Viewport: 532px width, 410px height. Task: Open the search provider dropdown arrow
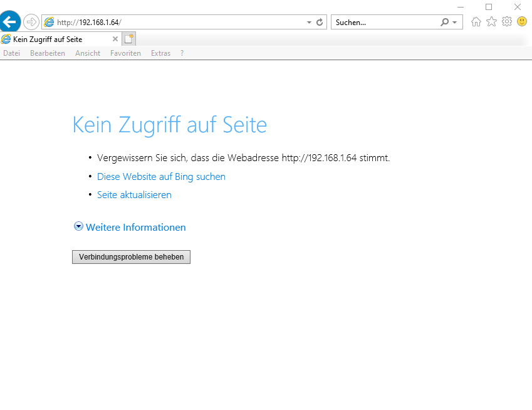point(455,22)
